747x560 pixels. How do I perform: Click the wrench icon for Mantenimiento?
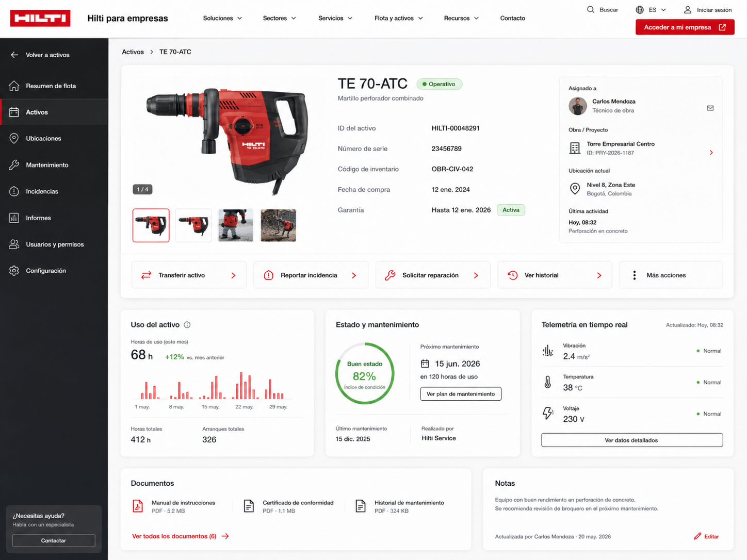14,165
